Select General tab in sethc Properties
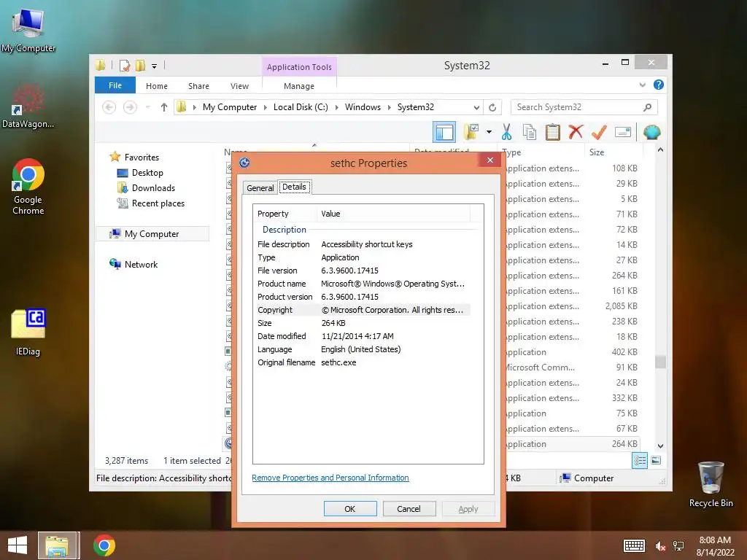747x560 pixels. click(260, 187)
